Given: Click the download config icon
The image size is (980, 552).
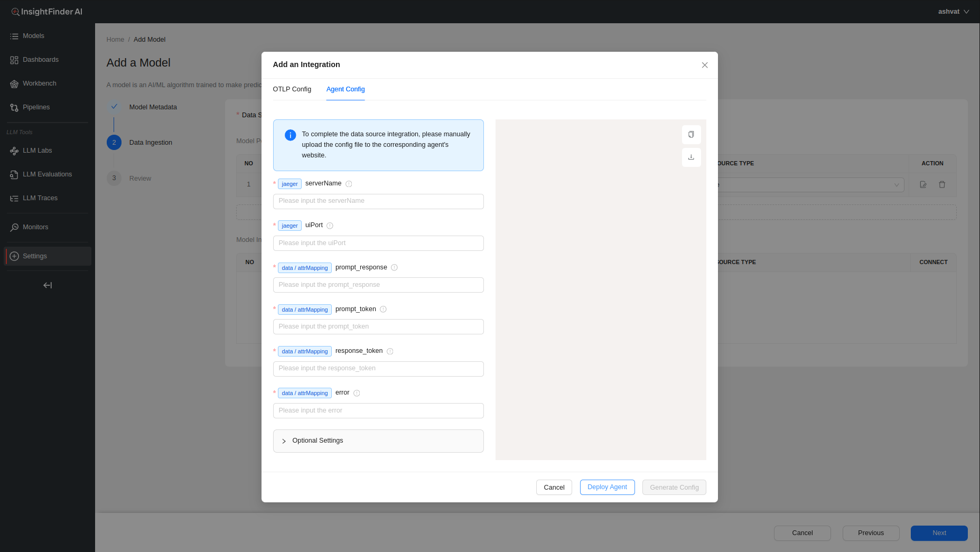Looking at the screenshot, I should click(691, 157).
